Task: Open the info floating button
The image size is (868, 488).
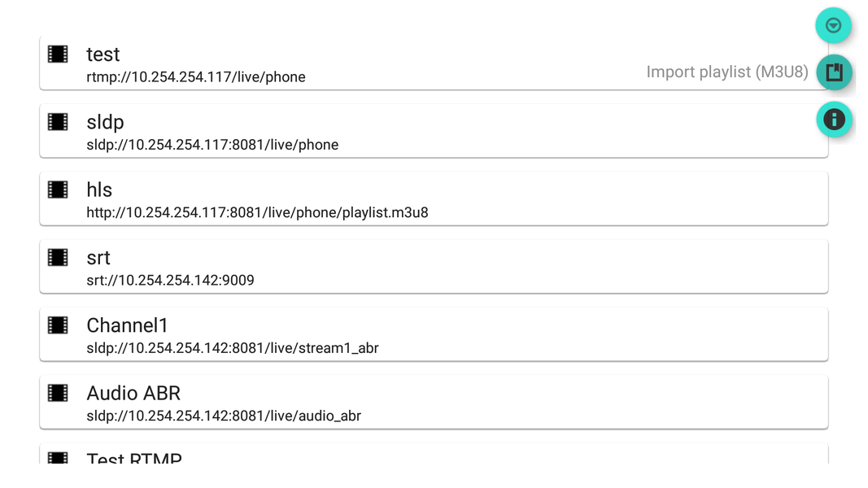Action: tap(834, 120)
